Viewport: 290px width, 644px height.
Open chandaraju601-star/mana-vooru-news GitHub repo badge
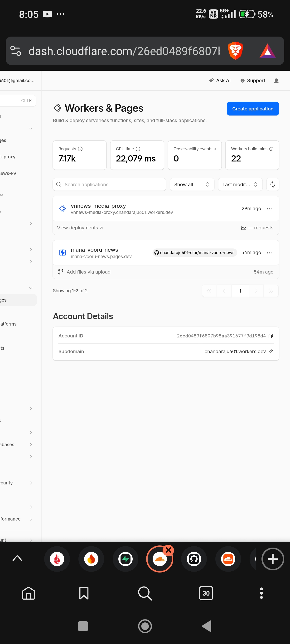[194, 252]
